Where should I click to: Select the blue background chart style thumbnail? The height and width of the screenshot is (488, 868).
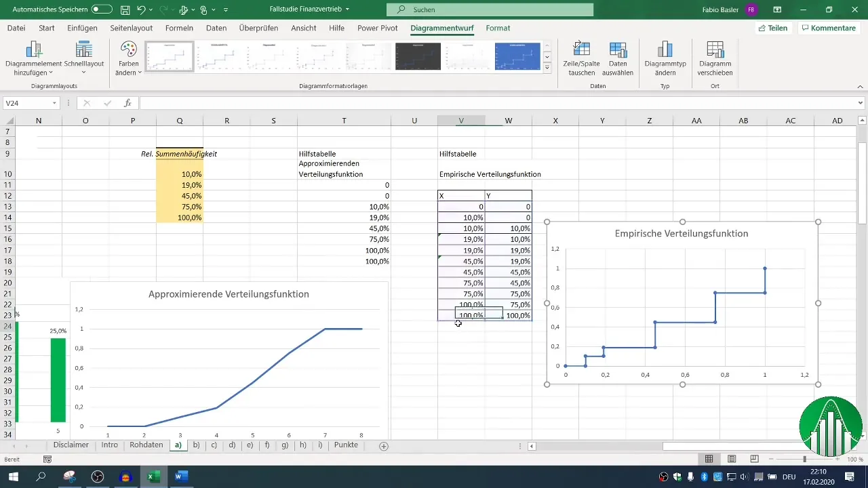tap(517, 56)
